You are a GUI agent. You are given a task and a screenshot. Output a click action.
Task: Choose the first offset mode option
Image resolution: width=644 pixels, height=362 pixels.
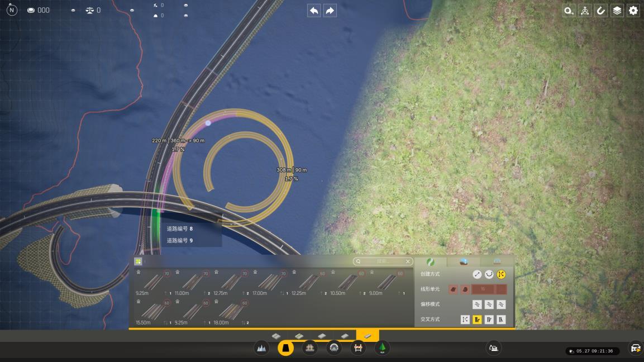tap(477, 304)
